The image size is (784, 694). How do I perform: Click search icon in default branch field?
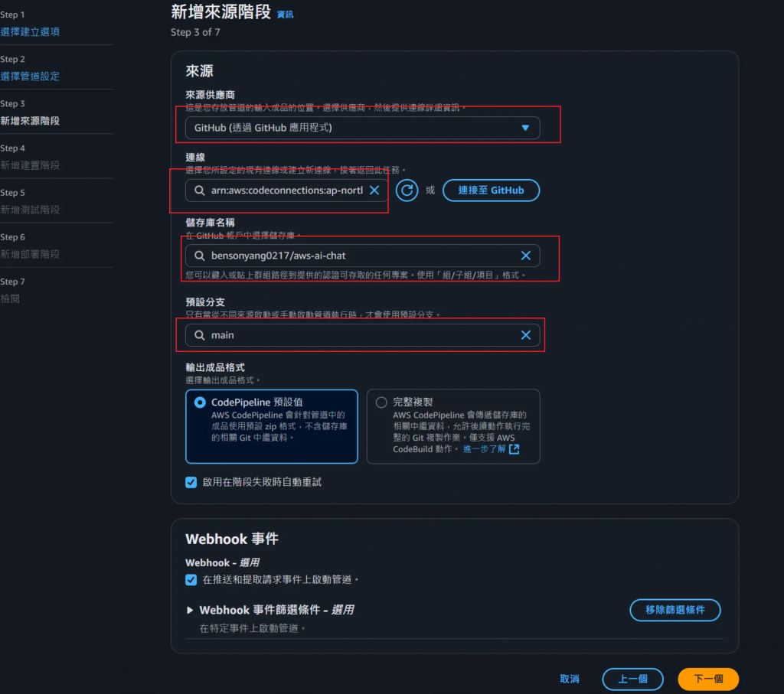pyautogui.click(x=200, y=335)
